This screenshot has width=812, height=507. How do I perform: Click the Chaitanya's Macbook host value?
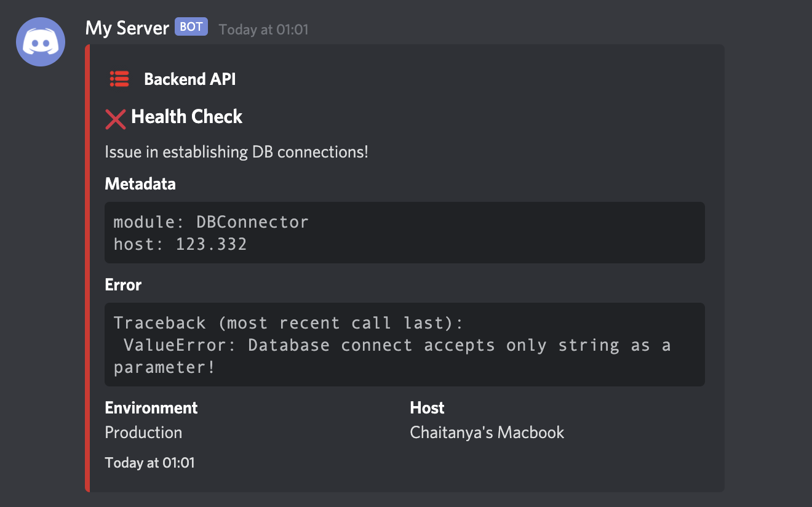tap(487, 433)
